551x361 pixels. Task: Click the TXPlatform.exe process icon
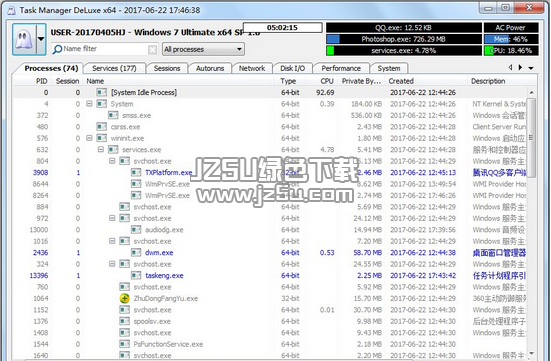(x=136, y=173)
